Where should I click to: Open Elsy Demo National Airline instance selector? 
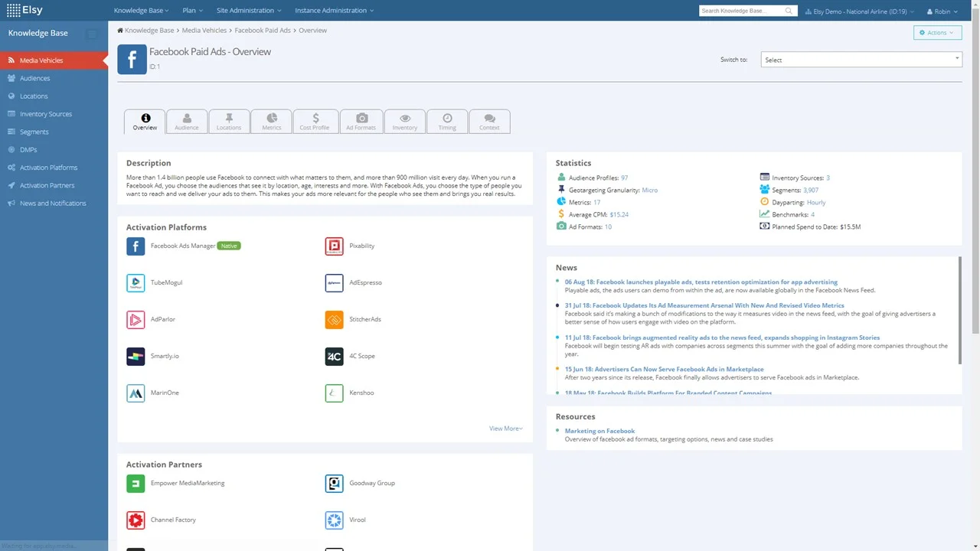(858, 11)
